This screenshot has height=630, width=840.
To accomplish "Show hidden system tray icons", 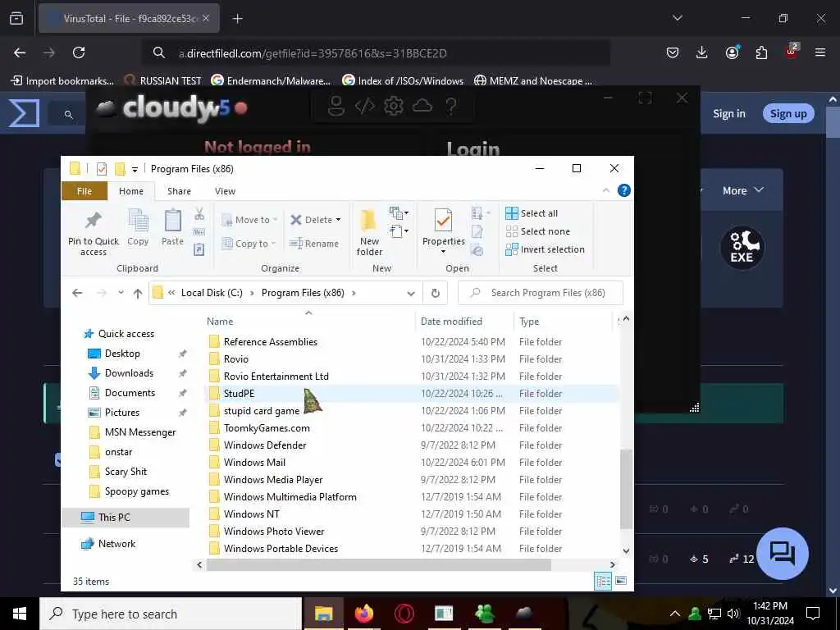I will tap(675, 614).
